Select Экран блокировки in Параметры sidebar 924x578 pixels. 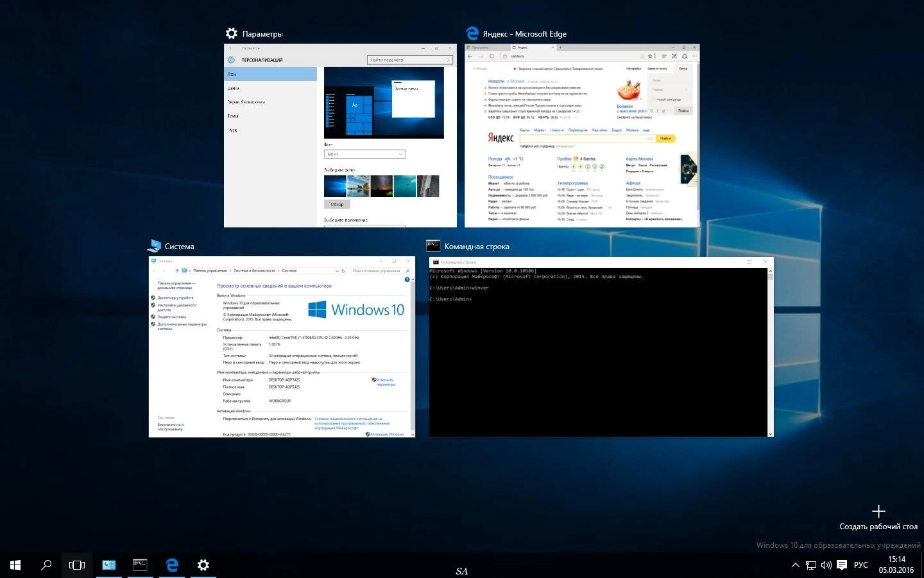click(270, 102)
